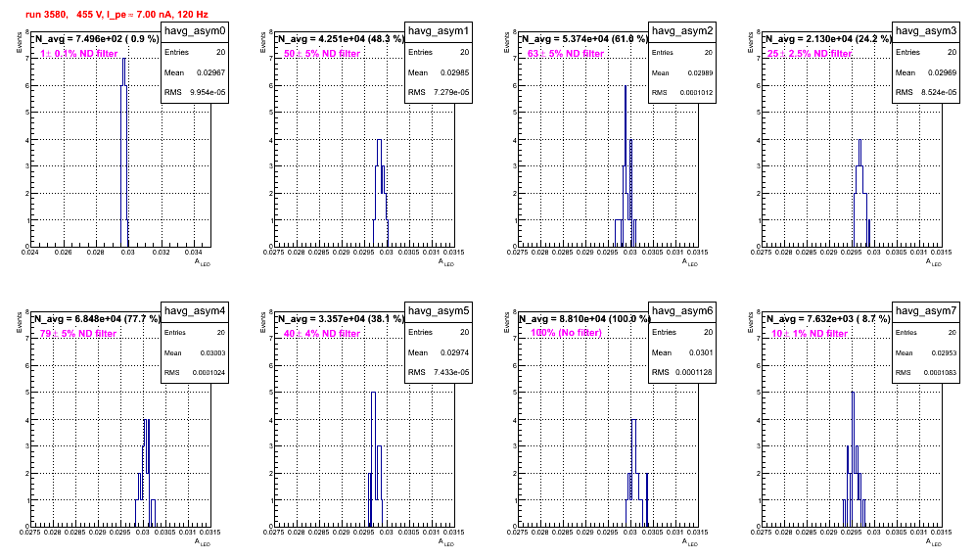Select the havg_asym1 stats box title
Screen dimensions: 975x560
tap(439, 31)
